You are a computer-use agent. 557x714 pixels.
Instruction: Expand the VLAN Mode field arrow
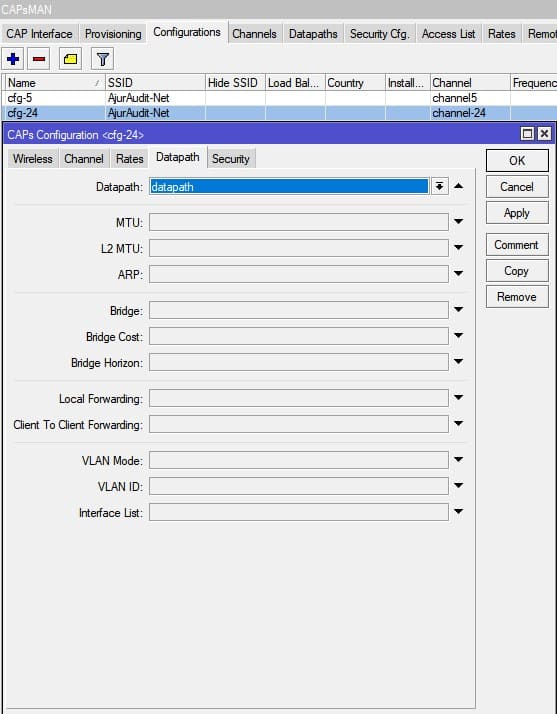point(459,459)
